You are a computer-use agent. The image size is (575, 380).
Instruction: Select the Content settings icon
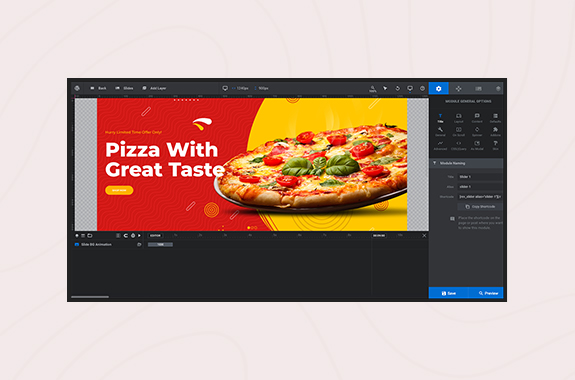pos(477,118)
